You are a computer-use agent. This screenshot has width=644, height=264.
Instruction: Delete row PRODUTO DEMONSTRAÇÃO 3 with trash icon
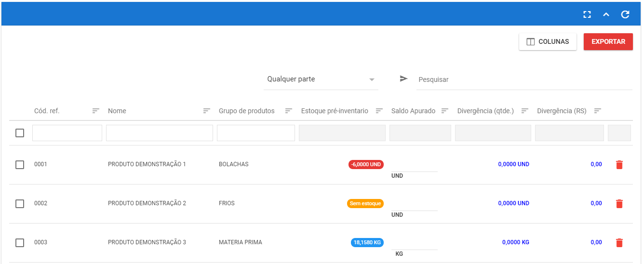(619, 243)
